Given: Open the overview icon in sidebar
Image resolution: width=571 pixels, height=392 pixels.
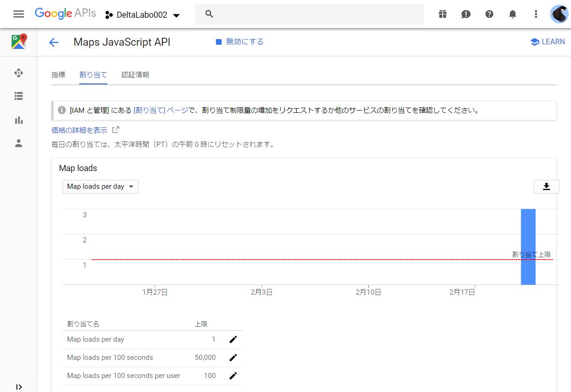Looking at the screenshot, I should tap(19, 73).
